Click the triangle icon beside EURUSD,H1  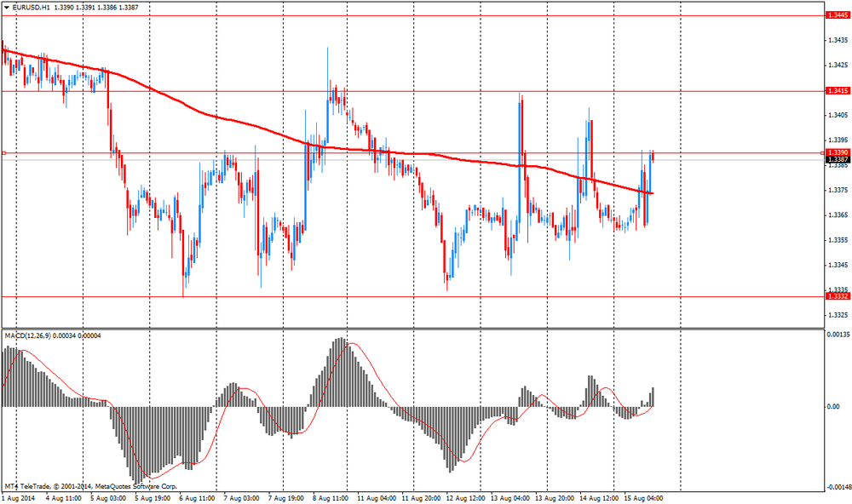5,7
